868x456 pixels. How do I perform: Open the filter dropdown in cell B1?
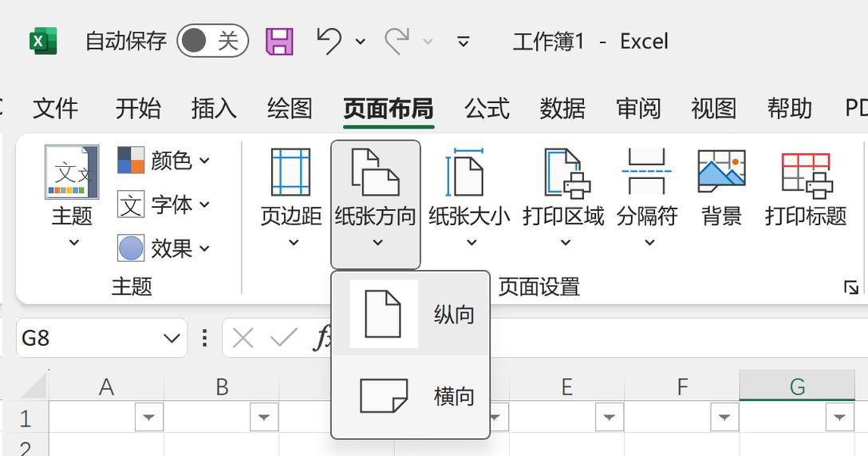coord(264,417)
